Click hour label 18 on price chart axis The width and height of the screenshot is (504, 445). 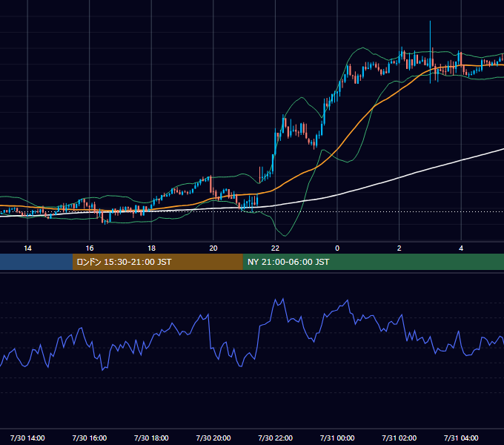[x=151, y=248]
